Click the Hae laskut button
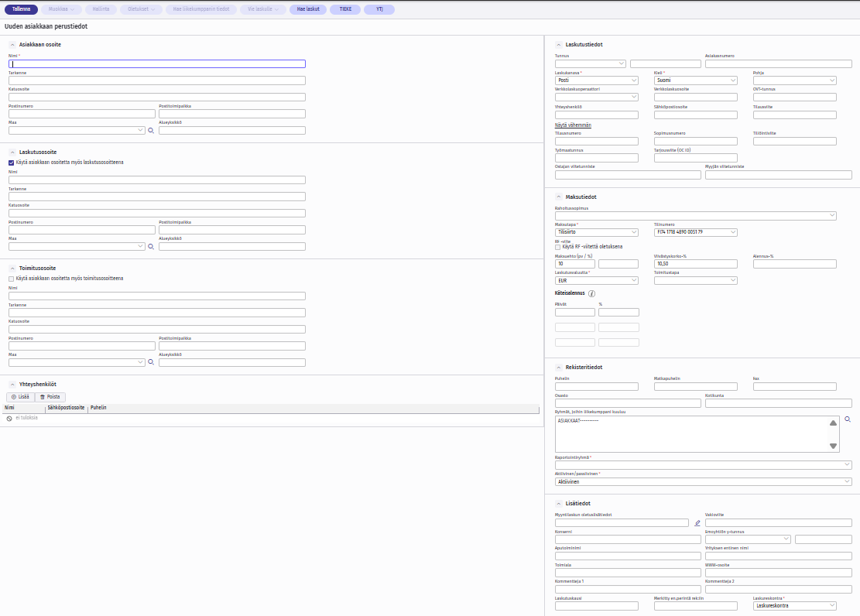 tap(308, 10)
